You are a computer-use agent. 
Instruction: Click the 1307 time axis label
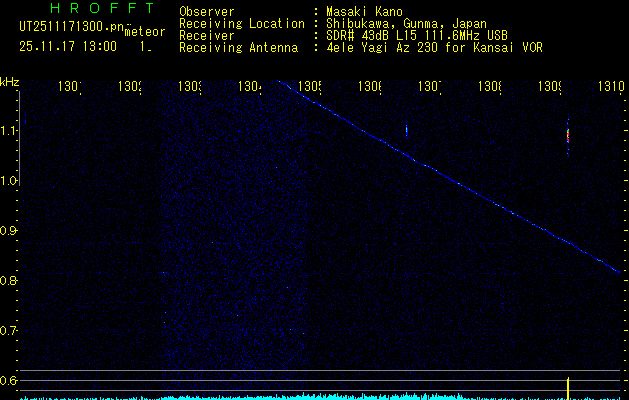[x=430, y=86]
